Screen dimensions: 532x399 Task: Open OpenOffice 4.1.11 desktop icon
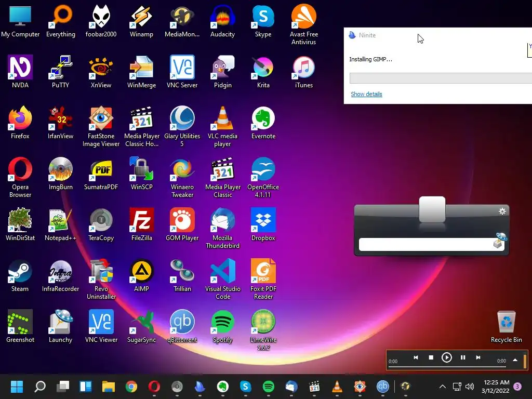pos(263,177)
